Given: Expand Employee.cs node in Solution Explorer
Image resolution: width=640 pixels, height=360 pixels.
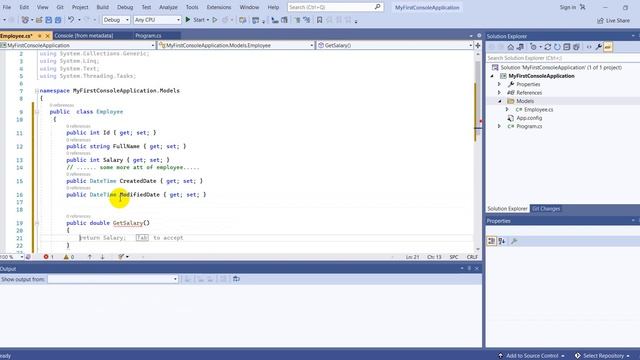Looking at the screenshot, I should [x=507, y=109].
